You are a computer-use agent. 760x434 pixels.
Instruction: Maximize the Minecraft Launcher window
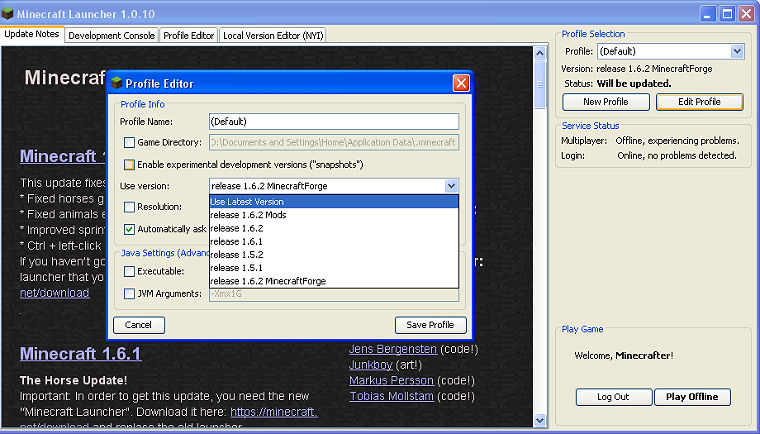pos(728,14)
